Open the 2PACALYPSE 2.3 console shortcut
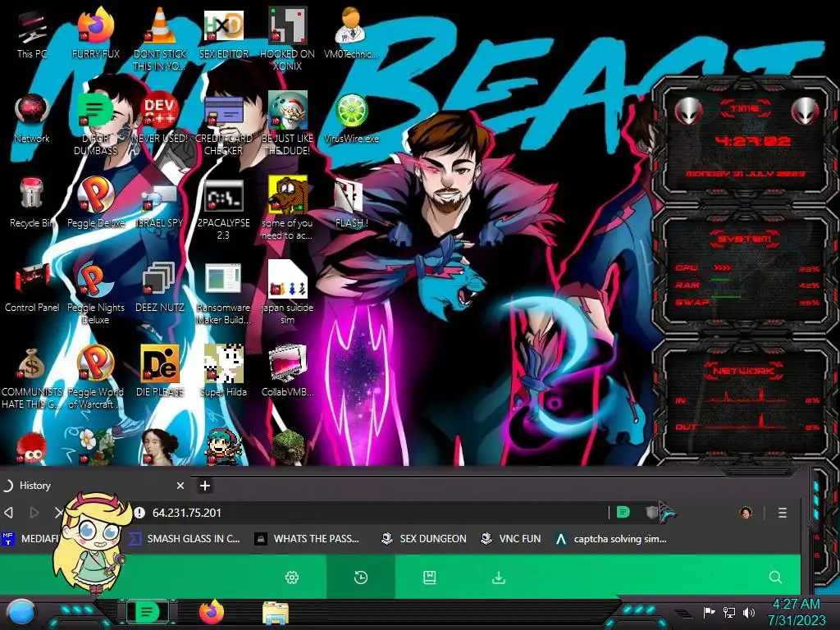 coord(223,209)
